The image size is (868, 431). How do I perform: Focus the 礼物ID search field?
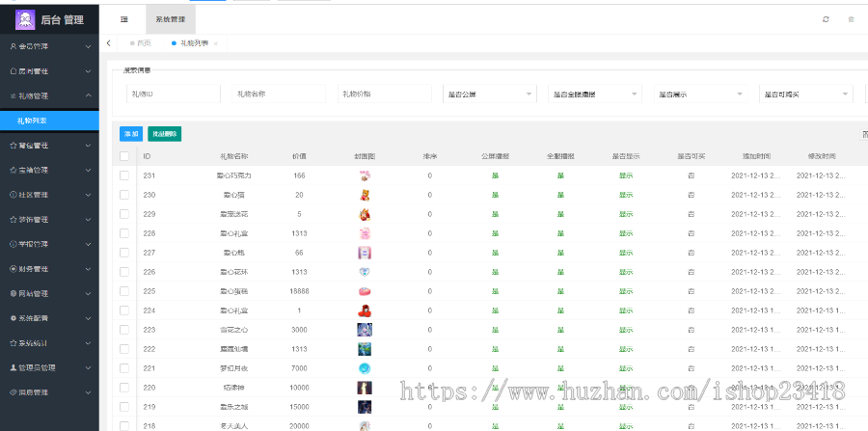(174, 94)
